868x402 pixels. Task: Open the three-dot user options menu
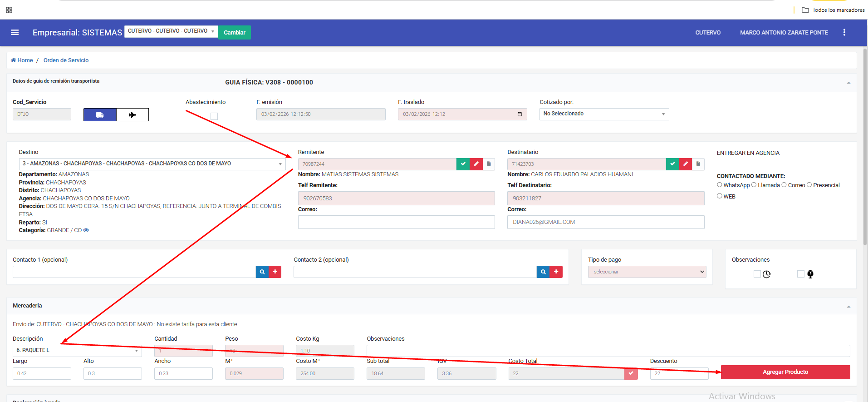point(844,32)
